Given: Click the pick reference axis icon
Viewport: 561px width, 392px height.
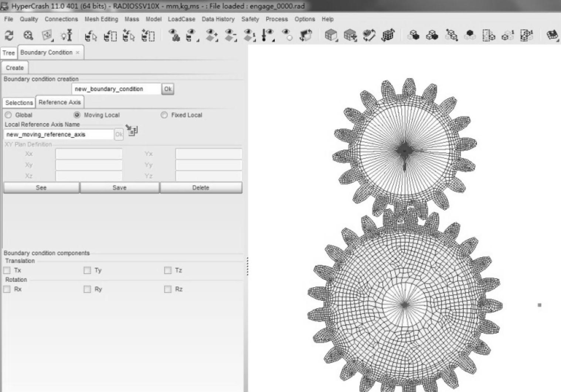Looking at the screenshot, I should pos(132,130).
